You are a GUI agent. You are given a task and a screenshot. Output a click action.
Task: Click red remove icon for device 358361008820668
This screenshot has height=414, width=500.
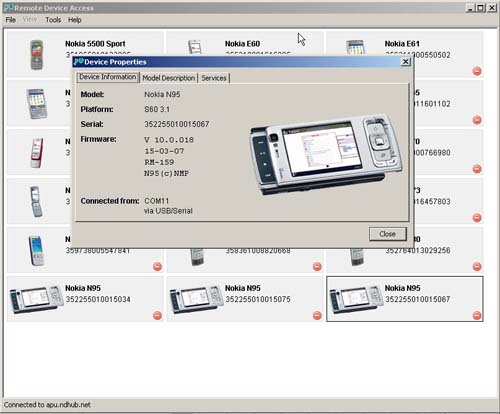point(317,267)
